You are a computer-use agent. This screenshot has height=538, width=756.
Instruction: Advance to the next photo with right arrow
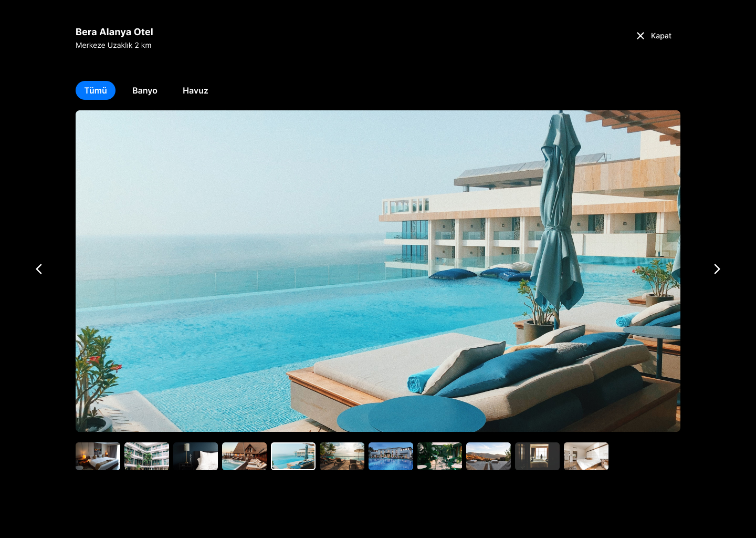pyautogui.click(x=717, y=269)
